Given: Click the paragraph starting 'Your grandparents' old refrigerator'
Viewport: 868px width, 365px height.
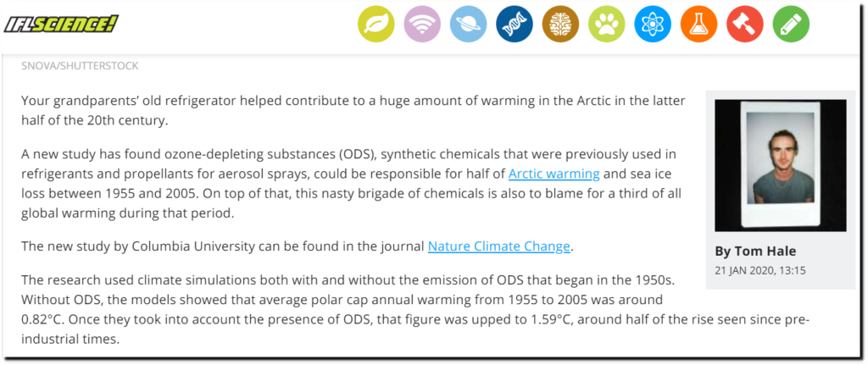Looking at the screenshot, I should (353, 111).
